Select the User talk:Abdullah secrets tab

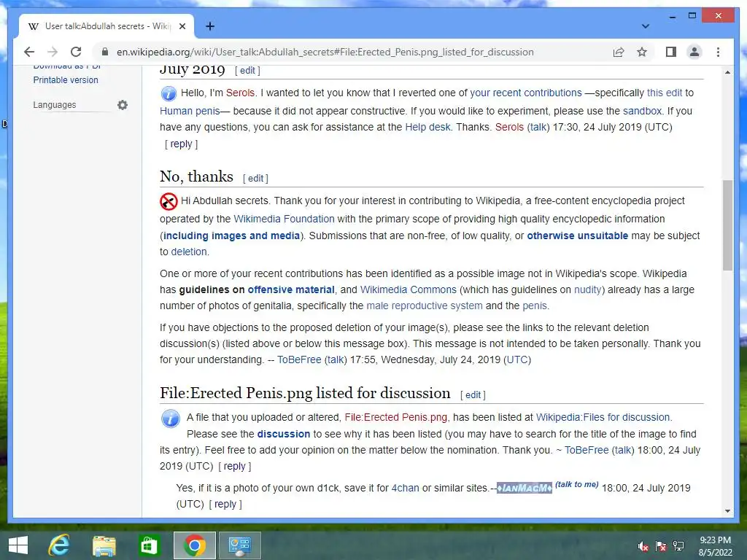pos(107,26)
